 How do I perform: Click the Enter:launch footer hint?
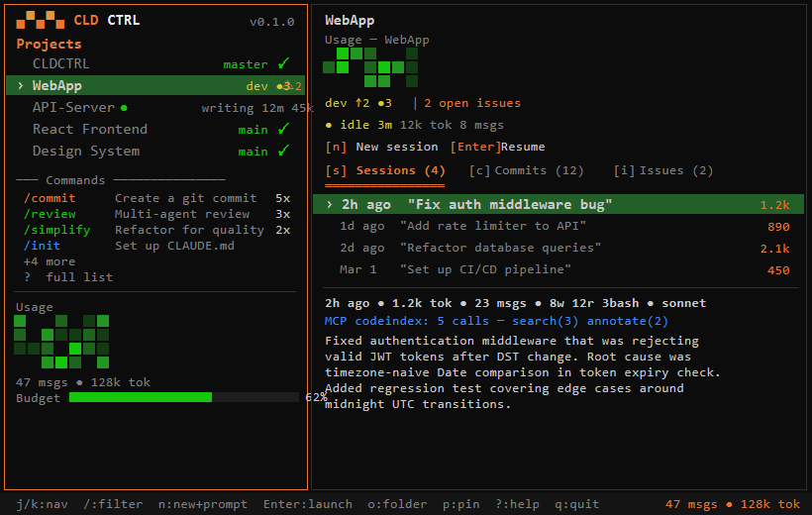coord(308,504)
